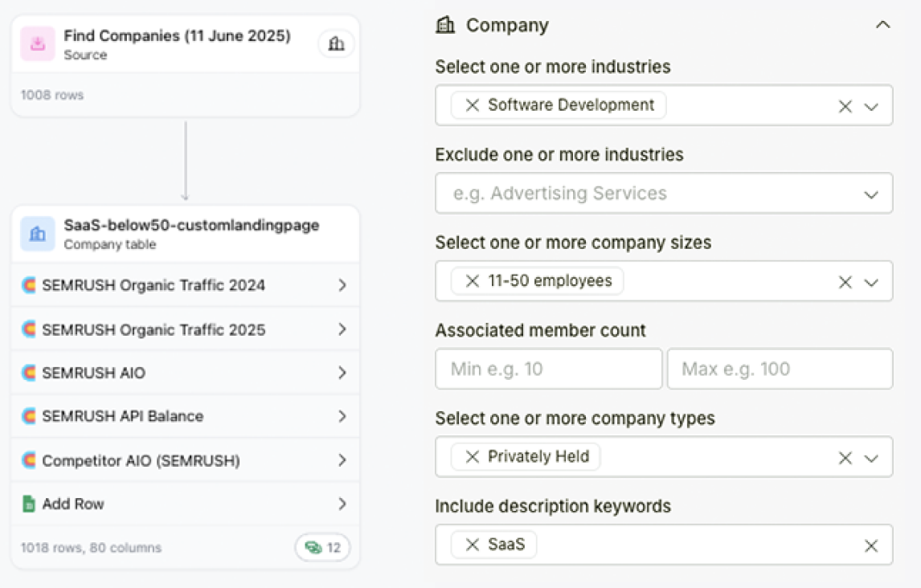The height and width of the screenshot is (588, 921).
Task: Expand SEMRUSH Organic Traffic 2024 chevron
Action: click(x=342, y=285)
